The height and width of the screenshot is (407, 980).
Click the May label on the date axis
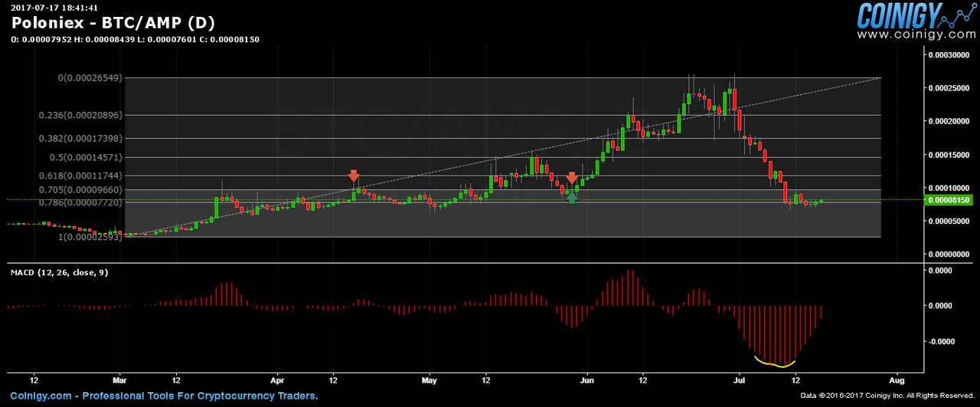pos(429,379)
